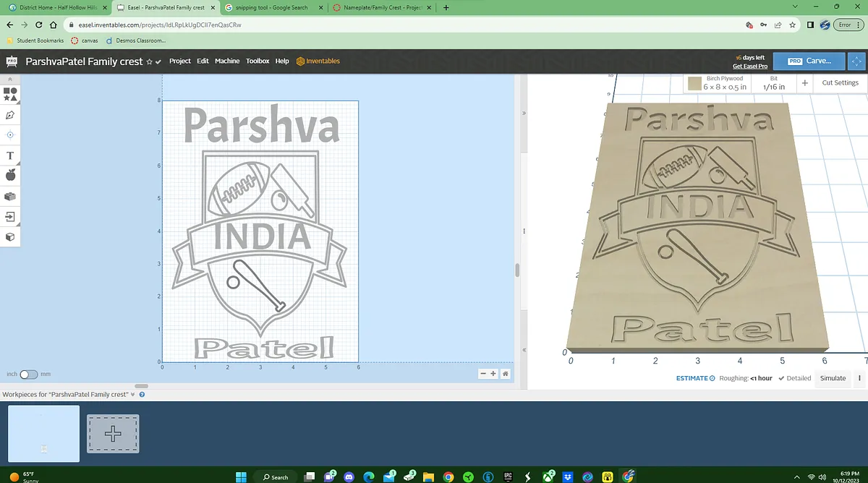Screen dimensions: 868x483
Task: Select the Pen drawing tool
Action: (x=11, y=115)
